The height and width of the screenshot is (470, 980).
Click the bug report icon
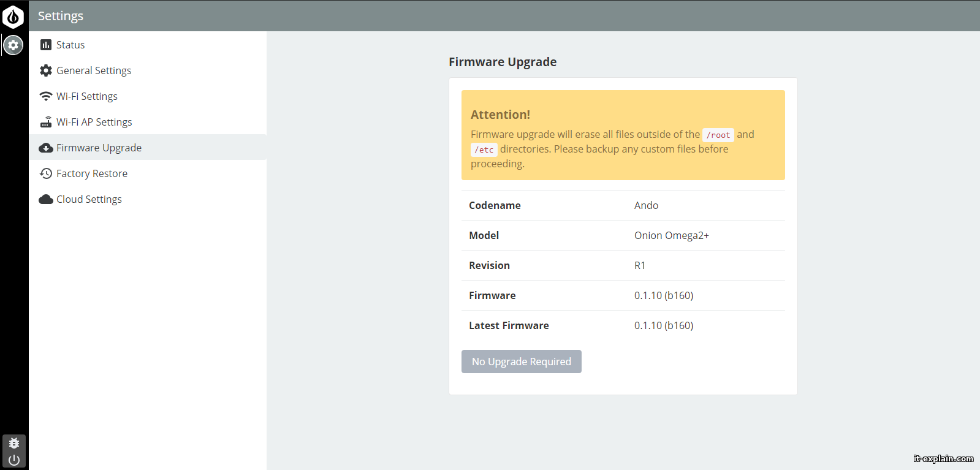click(x=14, y=442)
